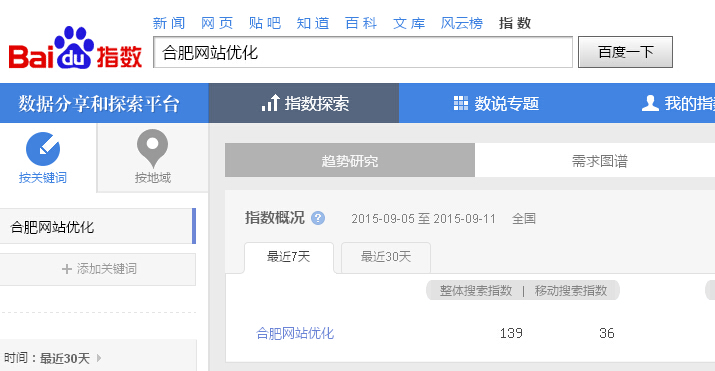The height and width of the screenshot is (371, 715).
Task: Switch to the 趋势研究 tab
Action: 350,160
